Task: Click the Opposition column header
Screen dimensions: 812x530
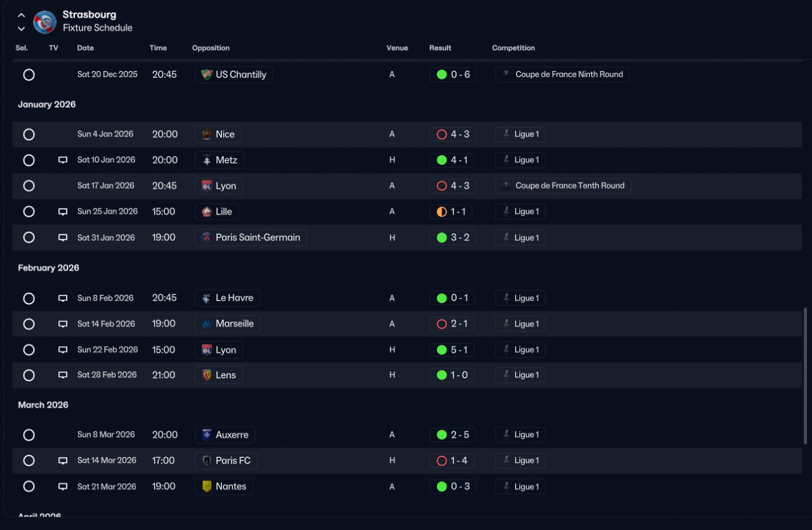Action: pyautogui.click(x=211, y=48)
